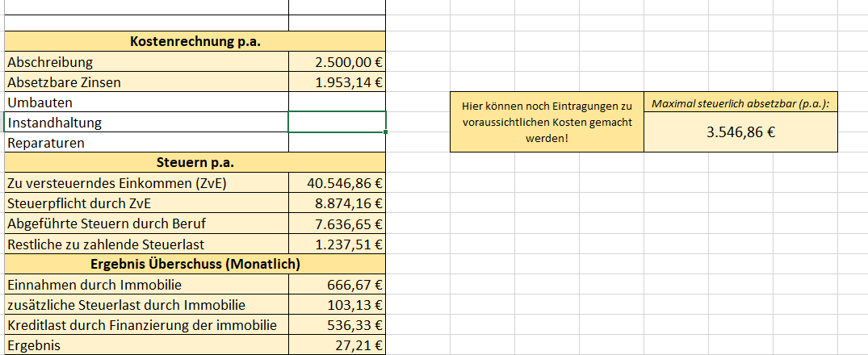Select the Absetzbare Zinsen label cell
This screenshot has height=355, width=868.
tap(146, 82)
